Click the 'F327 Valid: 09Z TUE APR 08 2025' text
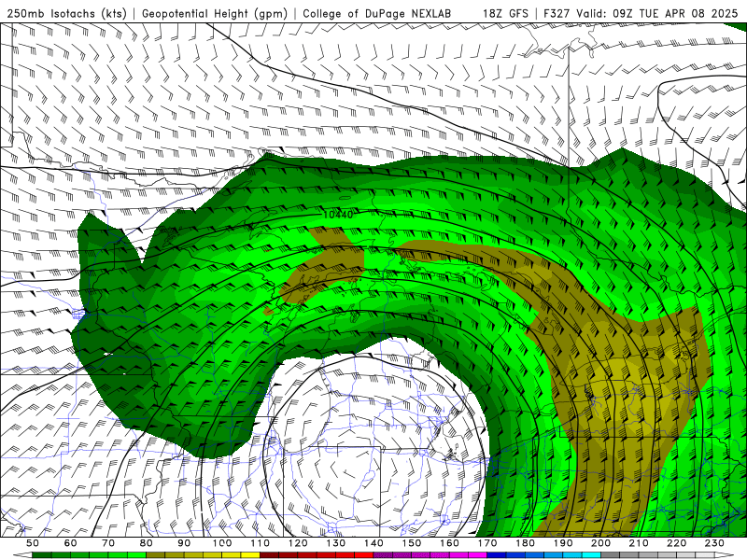This screenshot has width=747, height=560. pos(641,14)
